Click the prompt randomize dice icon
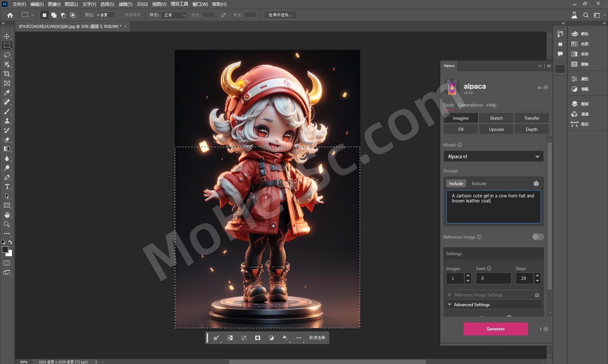The width and height of the screenshot is (608, 364). click(x=536, y=184)
